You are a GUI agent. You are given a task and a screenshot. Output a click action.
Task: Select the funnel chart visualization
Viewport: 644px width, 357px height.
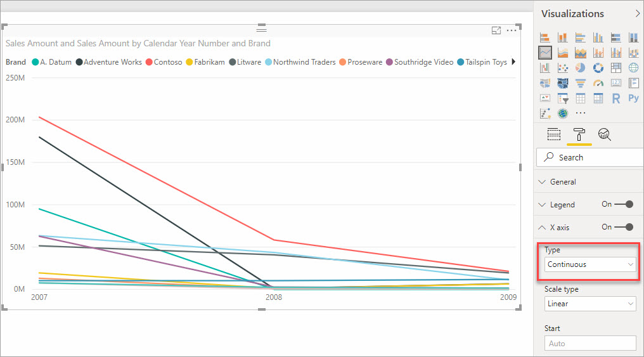click(x=581, y=83)
